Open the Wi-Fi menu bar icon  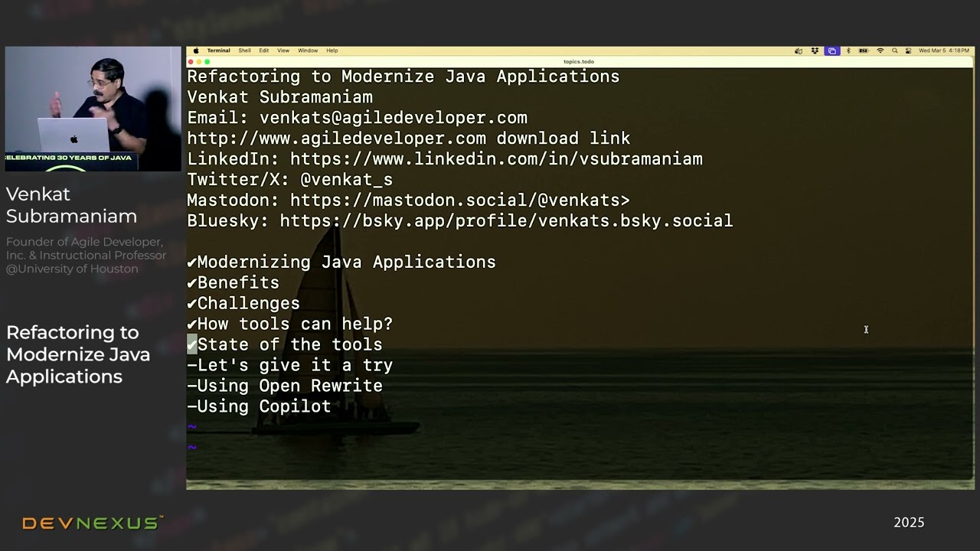tap(880, 51)
